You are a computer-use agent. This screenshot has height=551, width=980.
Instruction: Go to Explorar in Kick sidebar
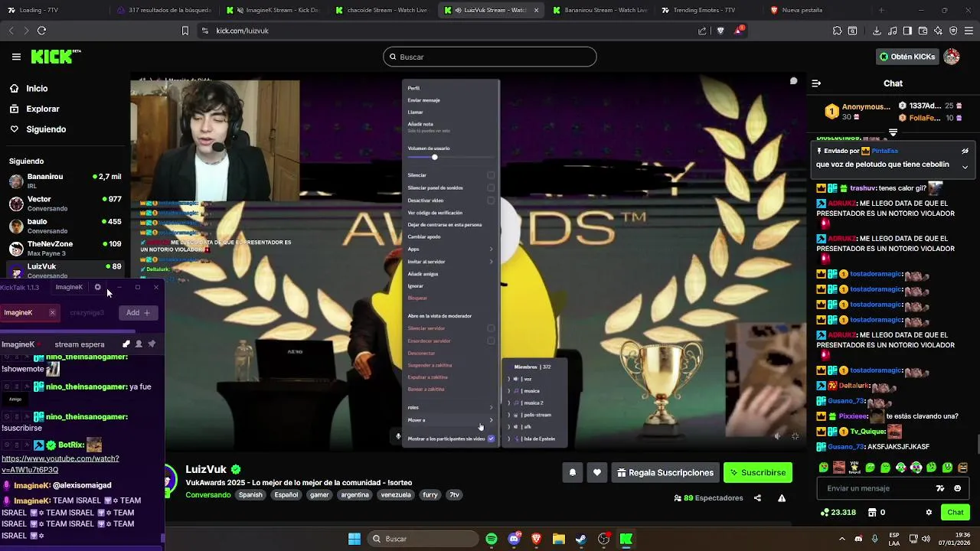tap(43, 109)
